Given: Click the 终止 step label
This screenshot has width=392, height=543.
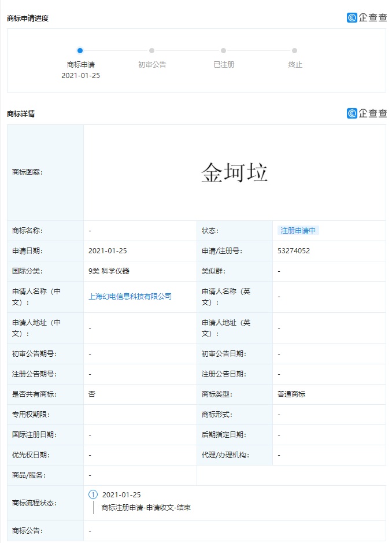Looking at the screenshot, I should tap(295, 65).
